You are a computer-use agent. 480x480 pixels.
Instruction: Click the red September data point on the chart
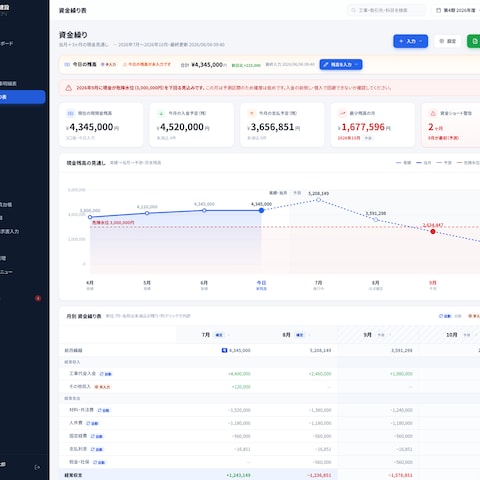click(433, 231)
